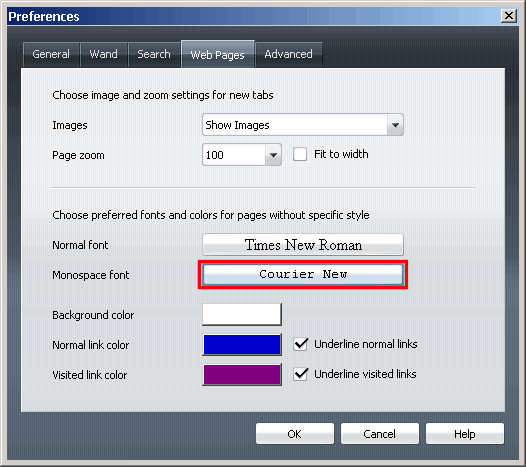526x467 pixels.
Task: Open the Wand tab
Action: [x=104, y=54]
